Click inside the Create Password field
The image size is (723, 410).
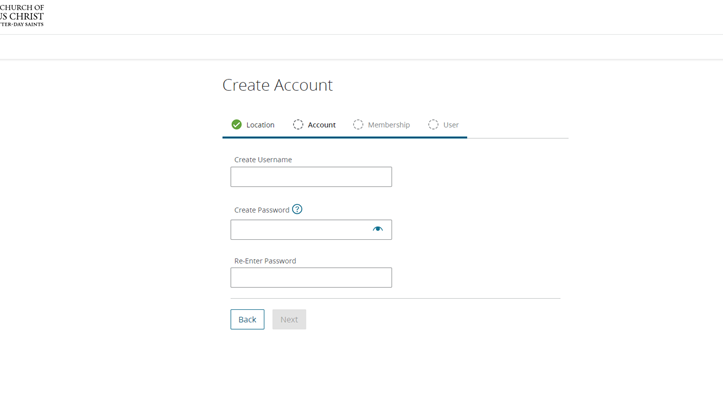click(300, 230)
